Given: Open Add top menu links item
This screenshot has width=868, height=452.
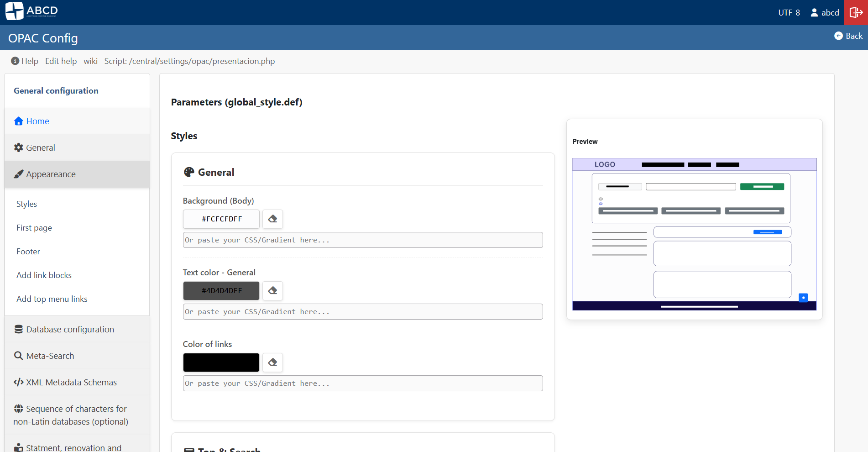Looking at the screenshot, I should click(52, 299).
